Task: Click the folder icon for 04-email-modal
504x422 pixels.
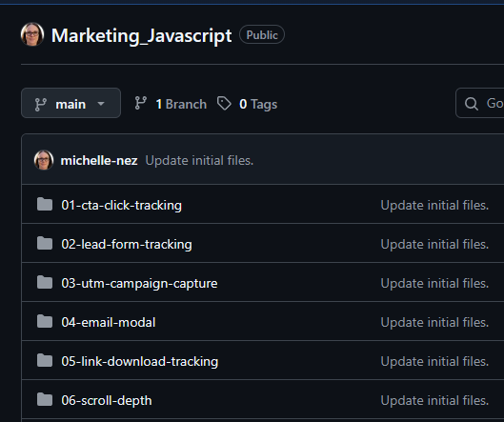Action: pyautogui.click(x=45, y=321)
